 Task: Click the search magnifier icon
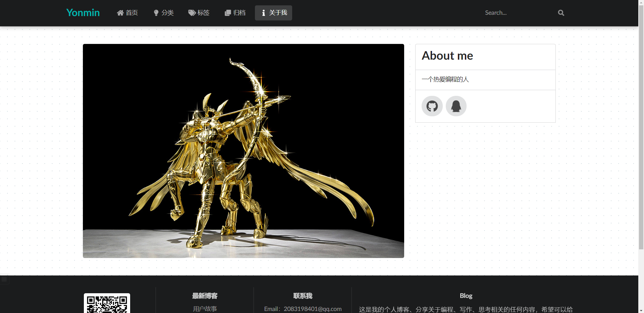coord(561,13)
